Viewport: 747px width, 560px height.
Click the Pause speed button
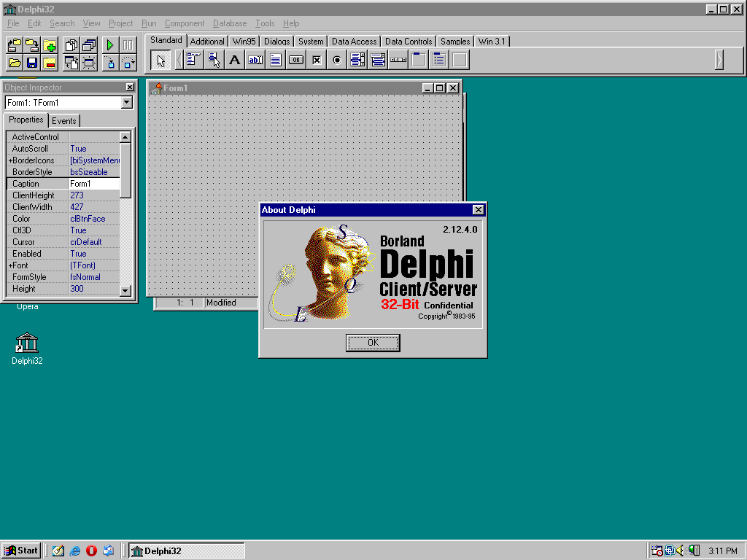tap(128, 45)
